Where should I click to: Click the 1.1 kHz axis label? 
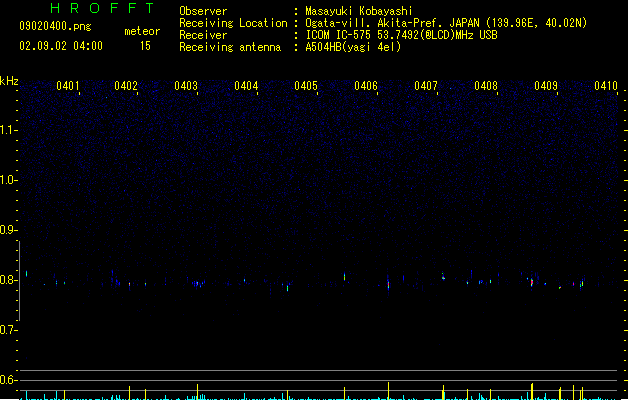coord(8,130)
